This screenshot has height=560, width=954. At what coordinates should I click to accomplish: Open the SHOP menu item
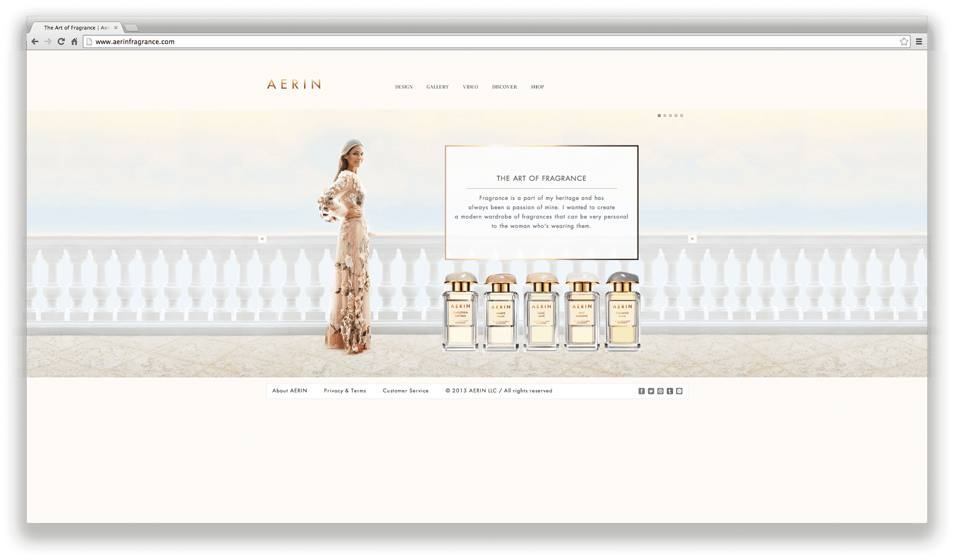coord(538,87)
